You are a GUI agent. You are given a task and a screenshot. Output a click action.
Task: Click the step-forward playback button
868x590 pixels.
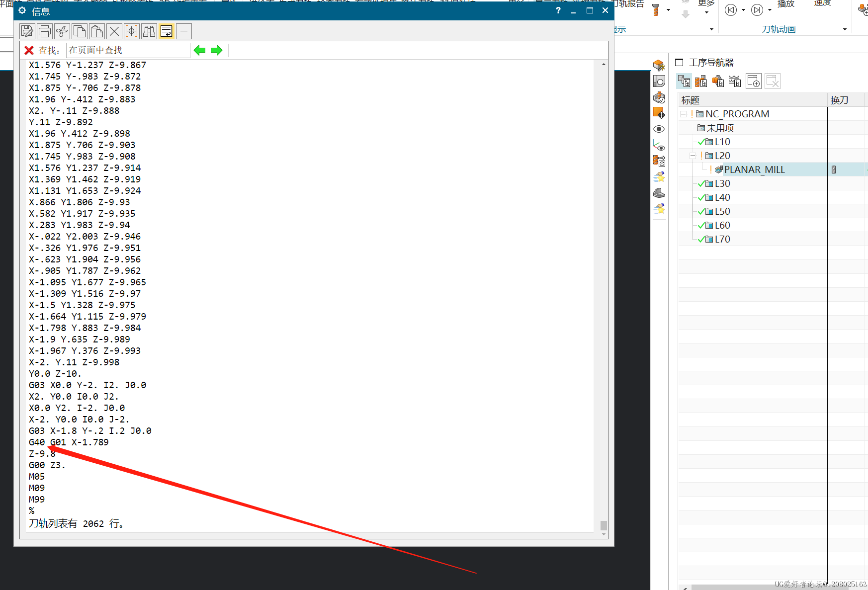(x=757, y=10)
